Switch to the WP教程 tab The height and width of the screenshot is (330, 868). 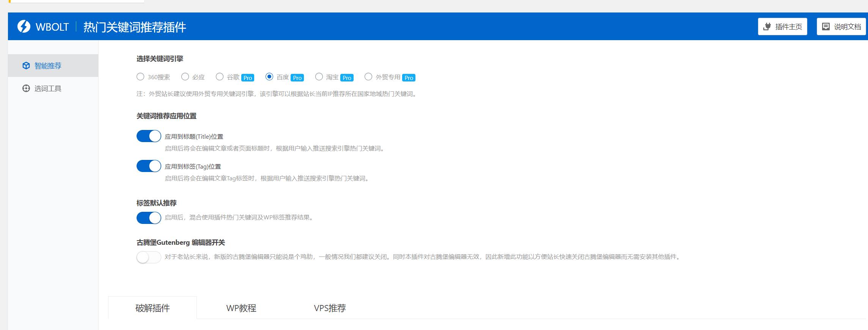click(241, 308)
